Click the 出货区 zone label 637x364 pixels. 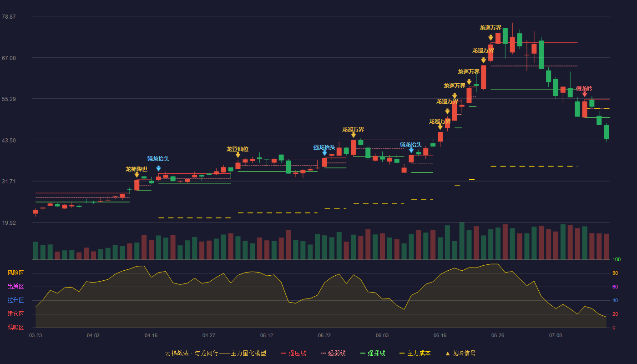click(15, 287)
